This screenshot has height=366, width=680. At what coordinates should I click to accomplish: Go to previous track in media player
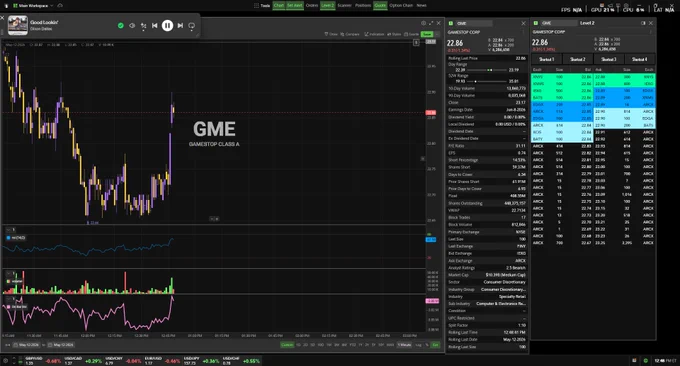tap(154, 26)
